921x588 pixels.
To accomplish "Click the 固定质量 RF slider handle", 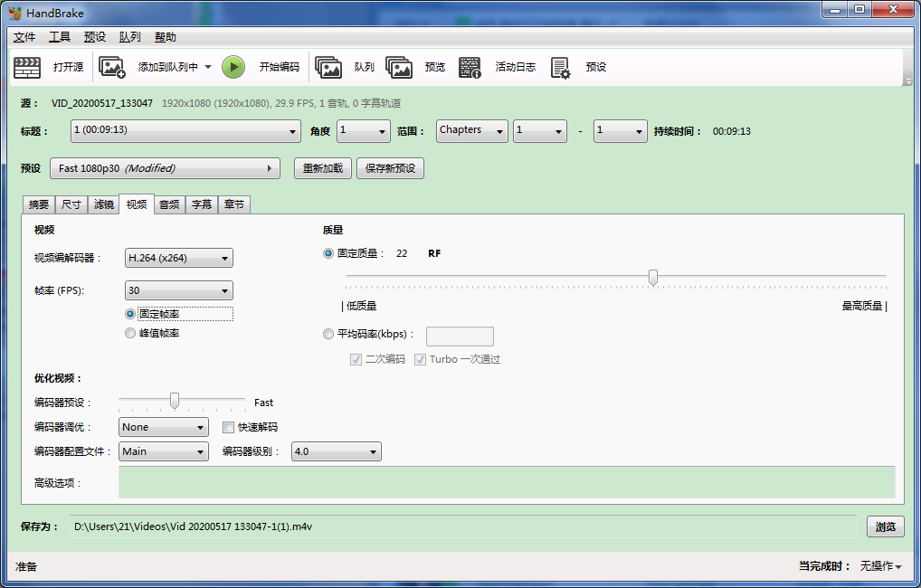I will coord(652,277).
